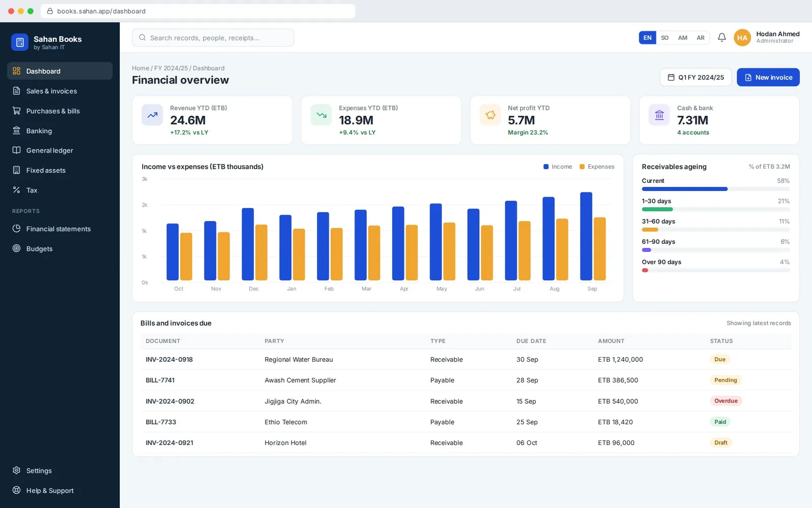This screenshot has height=508, width=812.
Task: Click the Sales & invoices document icon
Action: click(17, 91)
